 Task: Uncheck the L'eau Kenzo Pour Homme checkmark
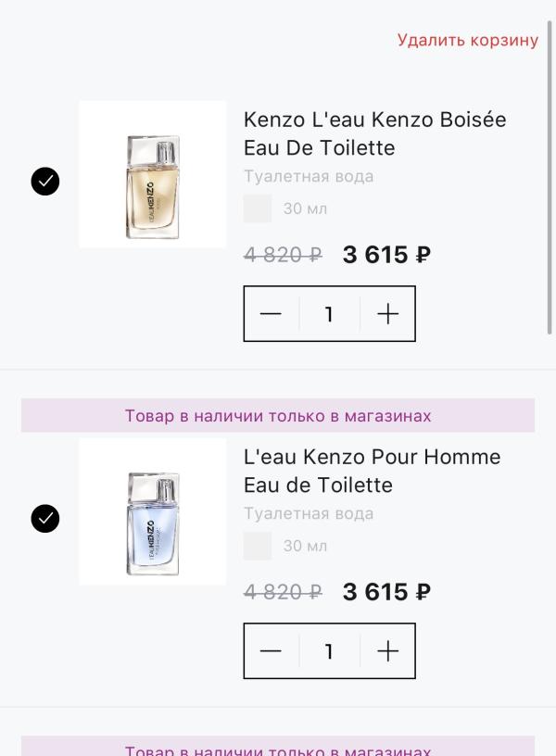[x=45, y=519]
